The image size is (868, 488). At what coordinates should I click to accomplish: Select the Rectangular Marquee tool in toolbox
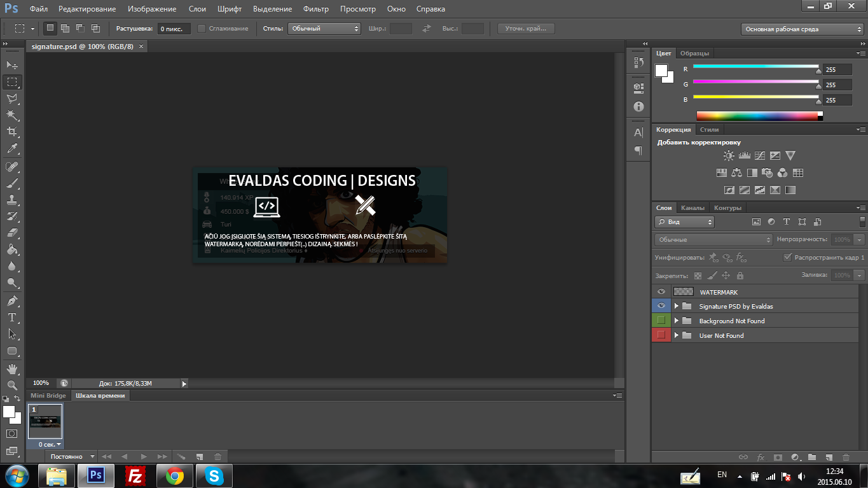coord(12,82)
